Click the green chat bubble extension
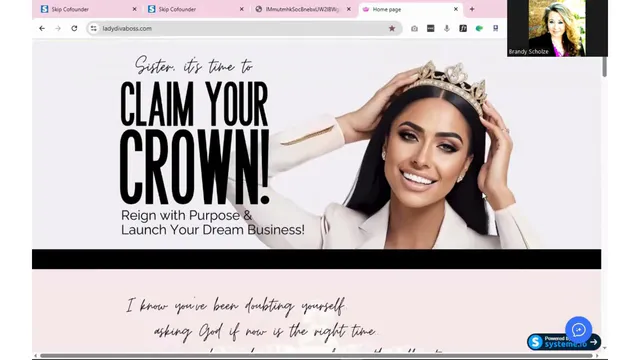The height and width of the screenshot is (360, 640). 479,29
